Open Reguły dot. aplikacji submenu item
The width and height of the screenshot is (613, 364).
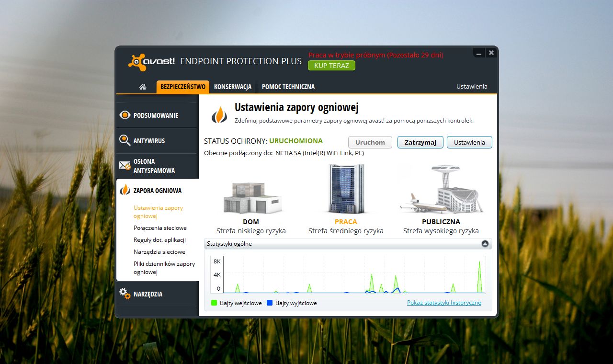point(159,240)
